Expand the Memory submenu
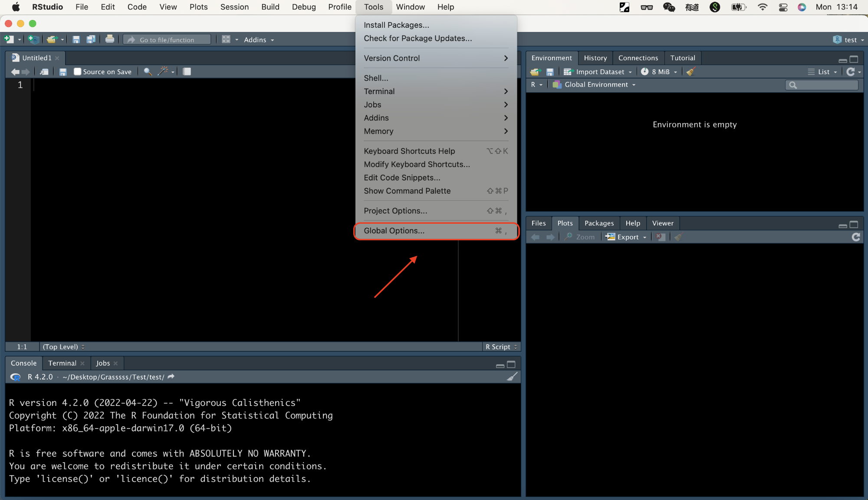The width and height of the screenshot is (868, 500). [x=436, y=131]
